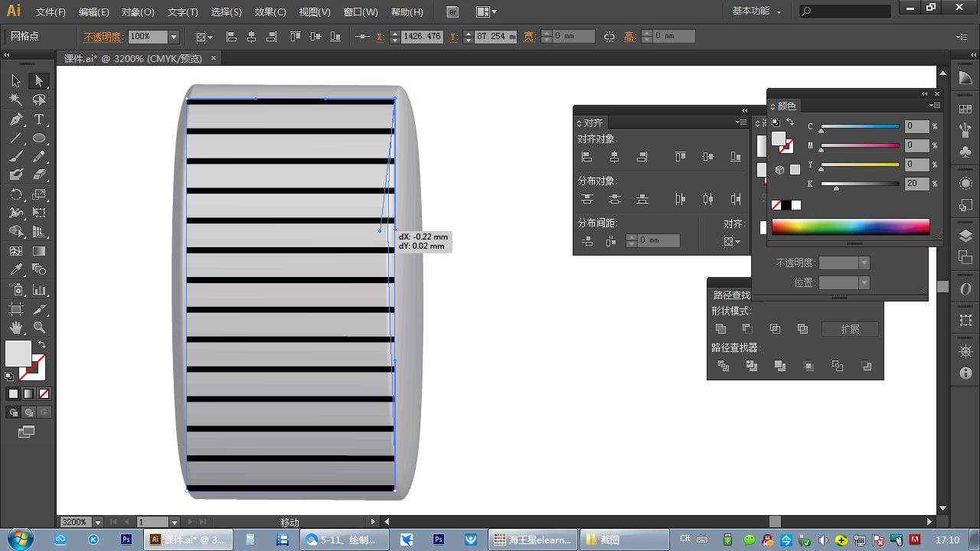Viewport: 980px width, 551px height.
Task: Click Minus Front in Pathfinder panel
Action: (747, 329)
